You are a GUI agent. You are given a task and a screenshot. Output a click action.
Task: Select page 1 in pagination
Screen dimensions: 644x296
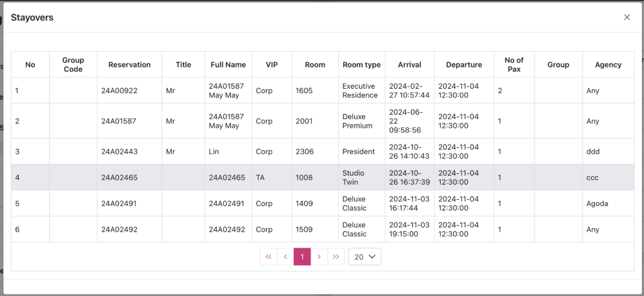[x=303, y=257]
